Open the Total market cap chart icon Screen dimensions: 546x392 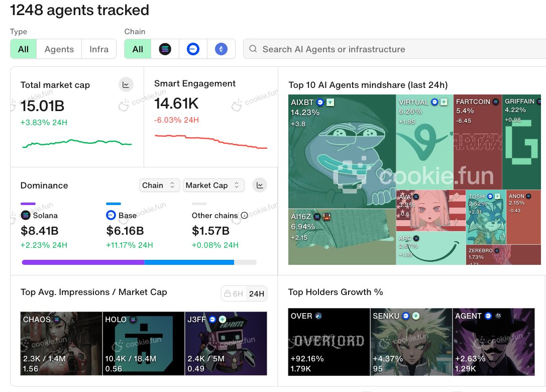click(x=126, y=84)
